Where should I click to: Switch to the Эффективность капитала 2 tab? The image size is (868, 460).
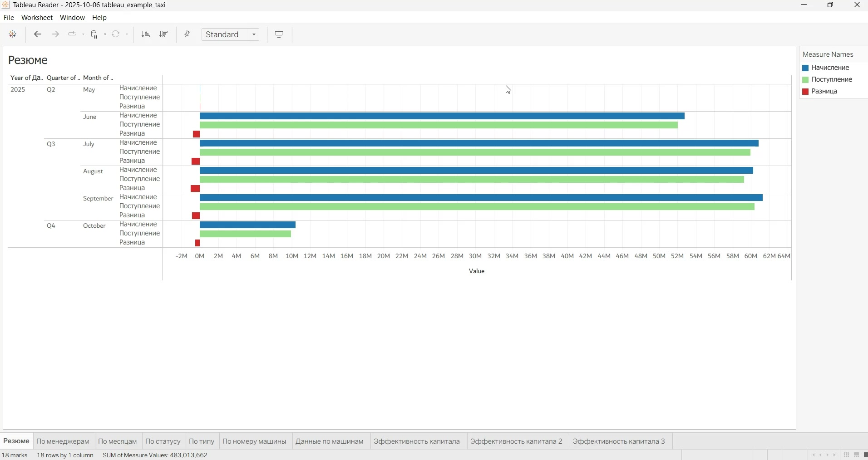pyautogui.click(x=517, y=441)
